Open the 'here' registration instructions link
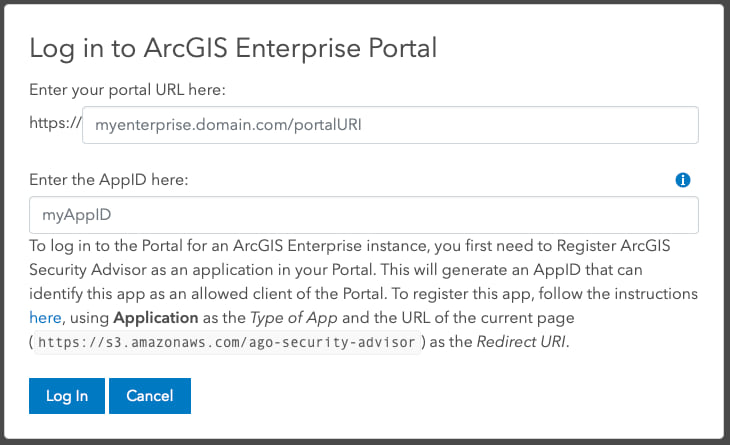Image resolution: width=730 pixels, height=445 pixels. click(x=45, y=318)
